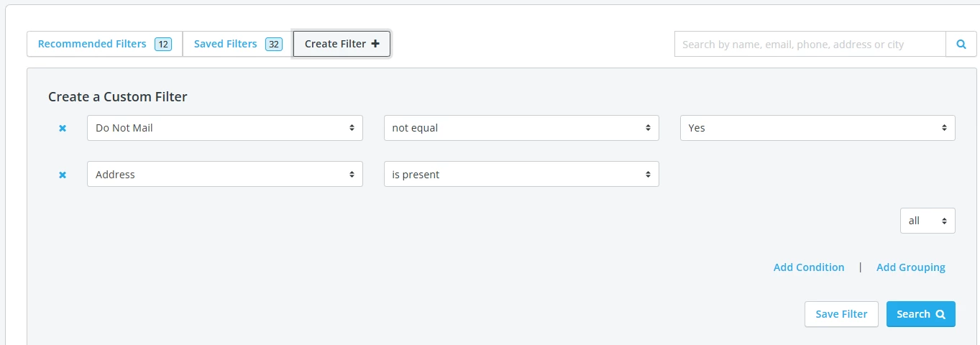Click the Add Grouping link
The width and height of the screenshot is (980, 345).
tap(910, 267)
